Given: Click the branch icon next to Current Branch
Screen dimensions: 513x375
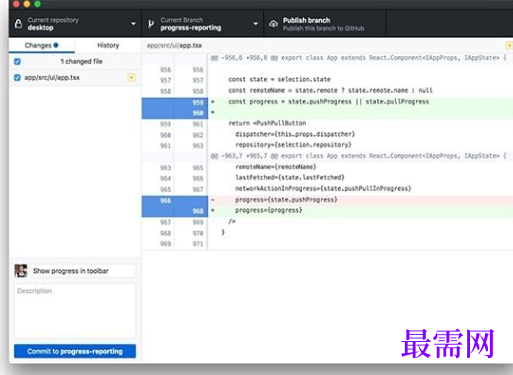Looking at the screenshot, I should click(x=151, y=24).
